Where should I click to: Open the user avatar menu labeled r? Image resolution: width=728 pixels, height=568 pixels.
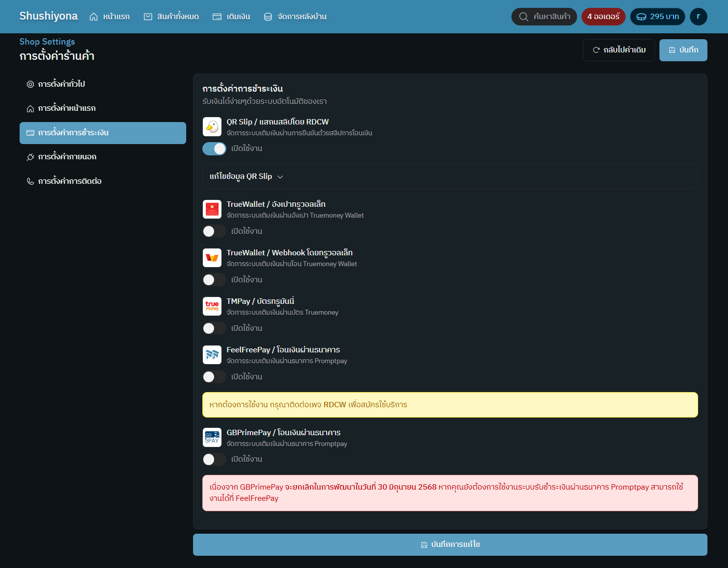698,17
